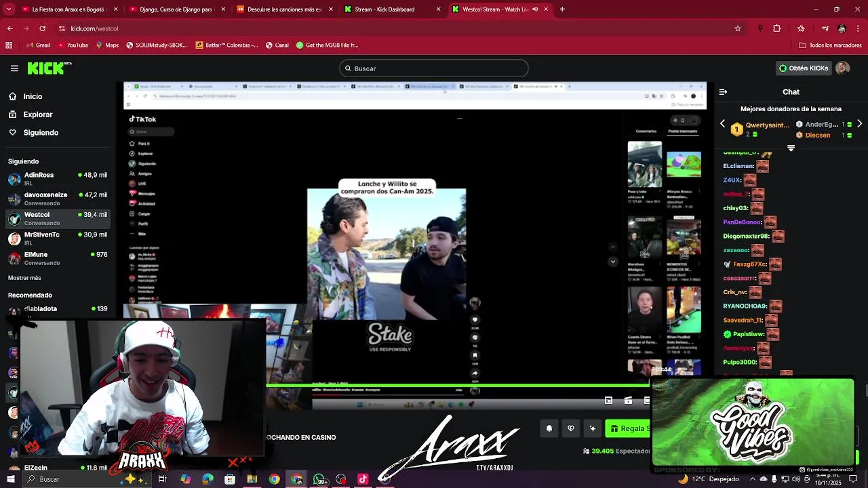Open the AdinRoss channel in Siguiendo
Image resolution: width=868 pixels, height=488 pixels.
tap(58, 178)
